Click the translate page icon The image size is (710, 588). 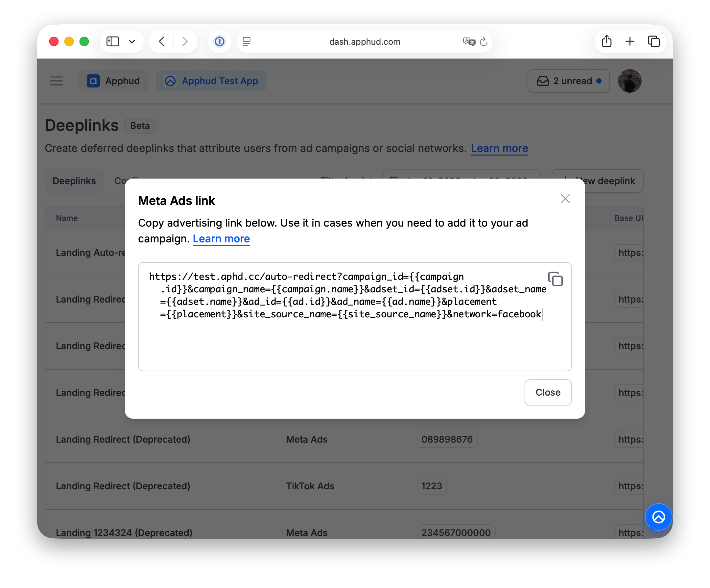click(x=469, y=42)
